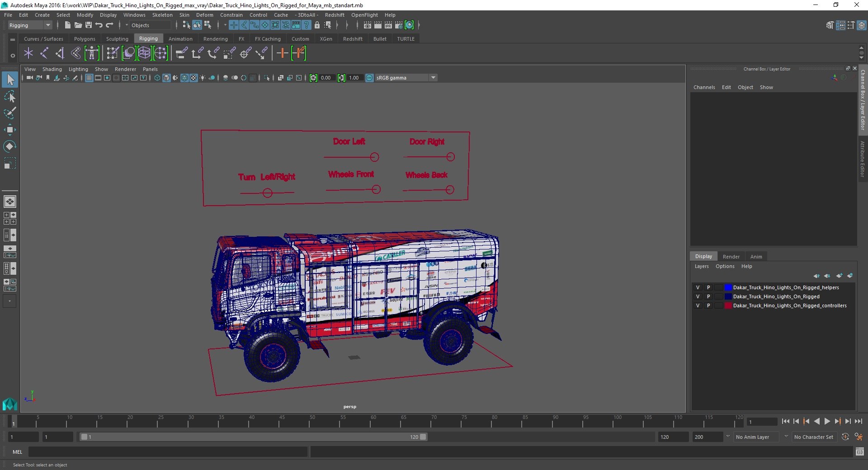Pick the Move tool in toolbox
This screenshot has height=470, width=868.
point(10,130)
